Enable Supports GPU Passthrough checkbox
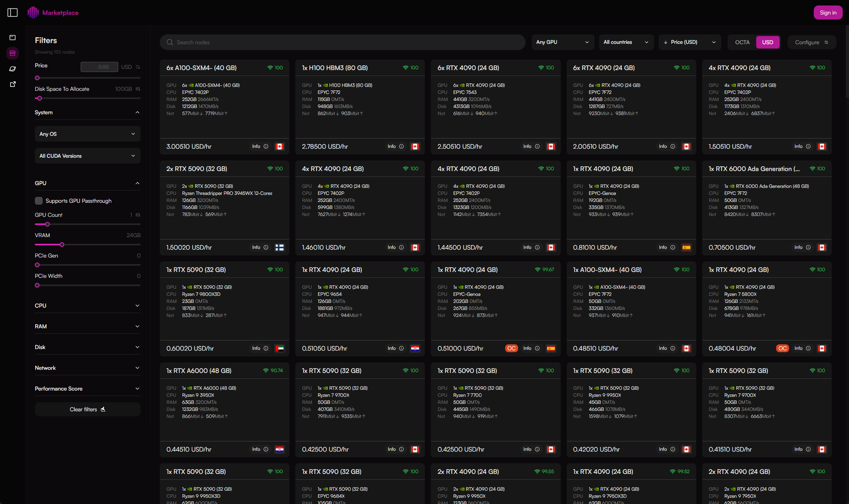 (39, 201)
